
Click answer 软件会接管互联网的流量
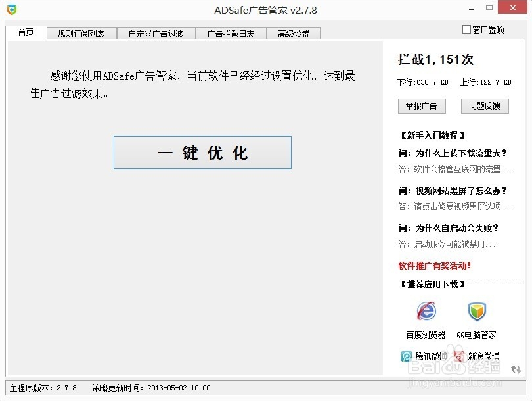click(454, 169)
